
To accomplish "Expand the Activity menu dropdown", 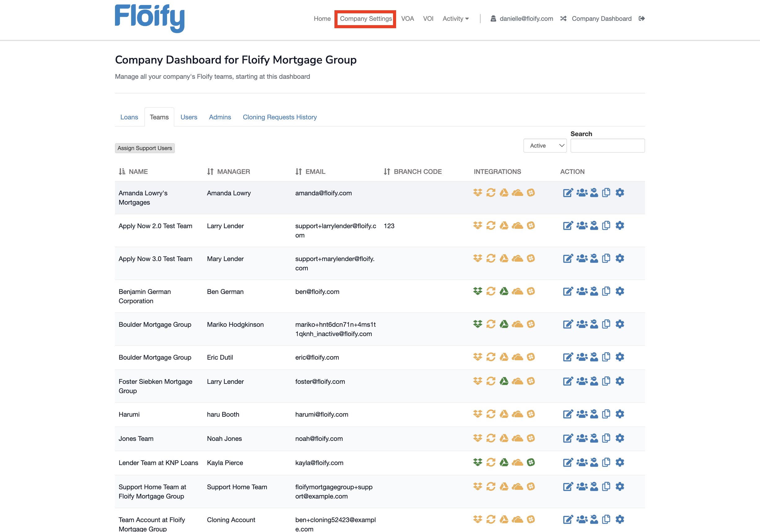I will pyautogui.click(x=455, y=19).
